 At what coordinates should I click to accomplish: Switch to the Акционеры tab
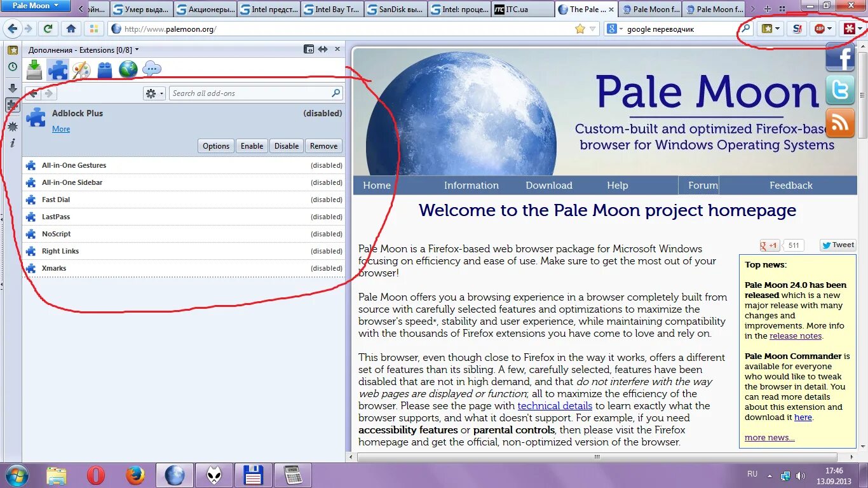(x=205, y=9)
